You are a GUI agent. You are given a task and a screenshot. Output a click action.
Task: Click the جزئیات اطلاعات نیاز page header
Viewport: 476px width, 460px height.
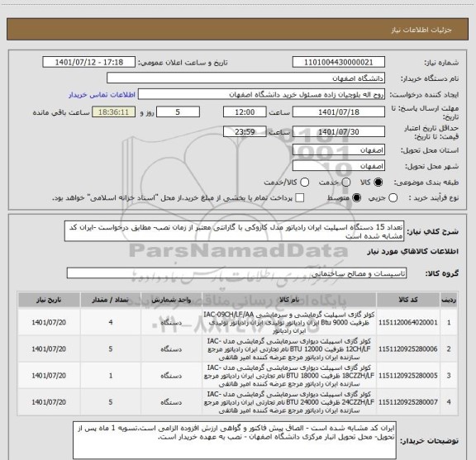tap(421, 30)
